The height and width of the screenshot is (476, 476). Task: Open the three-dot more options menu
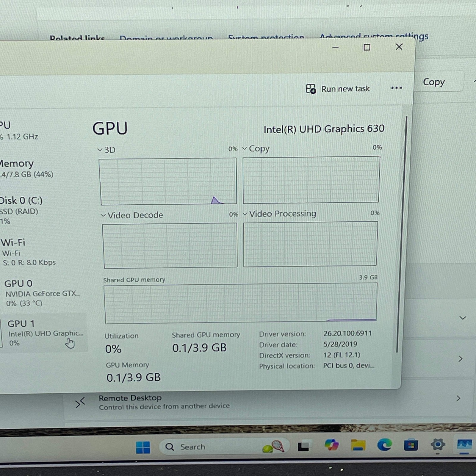396,88
